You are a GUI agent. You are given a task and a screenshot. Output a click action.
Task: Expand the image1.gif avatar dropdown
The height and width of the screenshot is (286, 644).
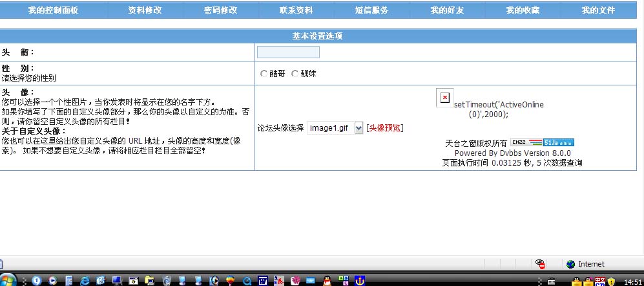[x=358, y=128]
